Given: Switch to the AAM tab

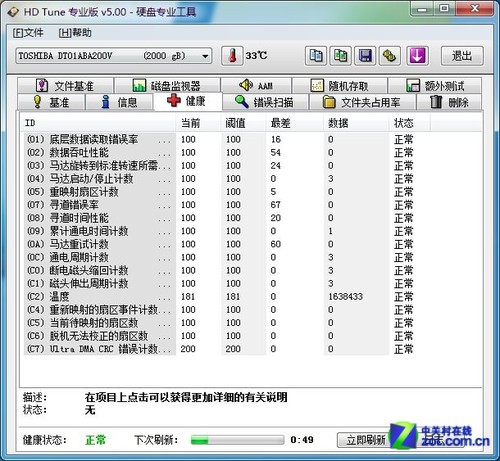Looking at the screenshot, I should tap(256, 86).
